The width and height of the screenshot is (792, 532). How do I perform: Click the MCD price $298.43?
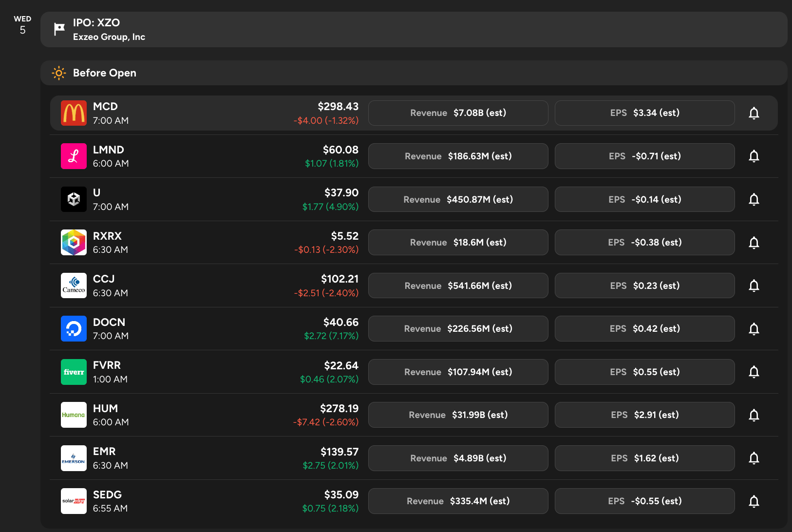tap(338, 106)
